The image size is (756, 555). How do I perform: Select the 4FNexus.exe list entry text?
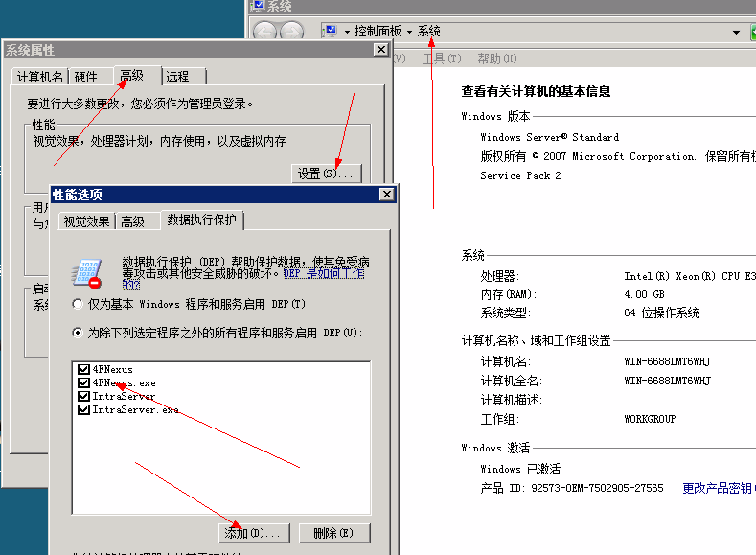[x=125, y=382]
